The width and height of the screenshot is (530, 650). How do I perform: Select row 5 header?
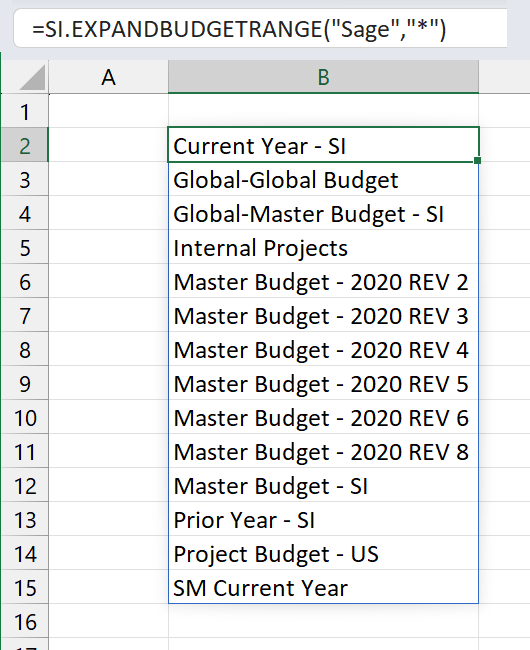coord(24,247)
